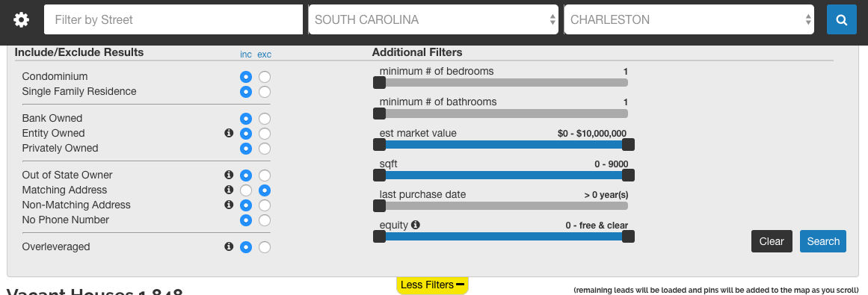Screen dimensions: 868x295
Task: Show info icon for Matching Address
Action: click(229, 189)
